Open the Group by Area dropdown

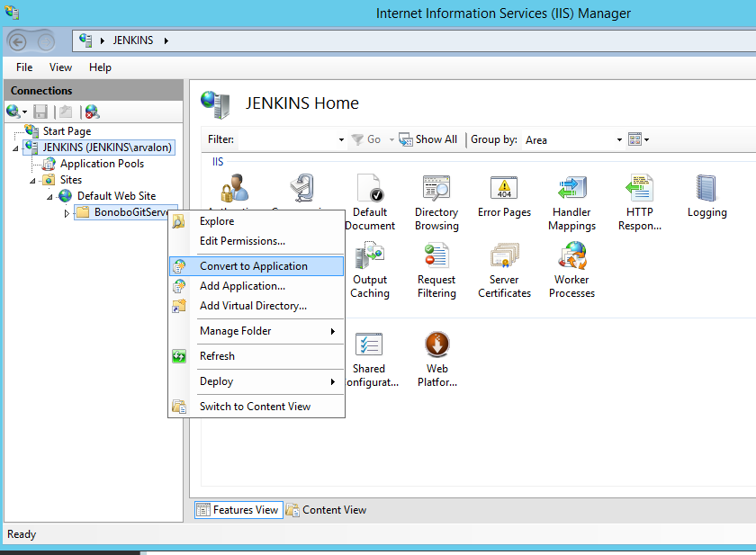[619, 139]
